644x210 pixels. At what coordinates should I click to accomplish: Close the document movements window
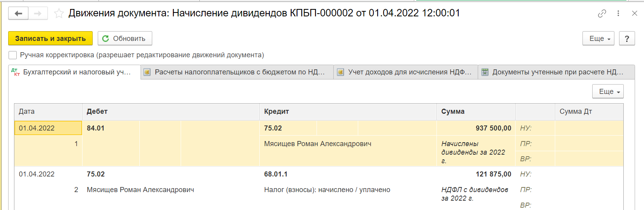(635, 13)
